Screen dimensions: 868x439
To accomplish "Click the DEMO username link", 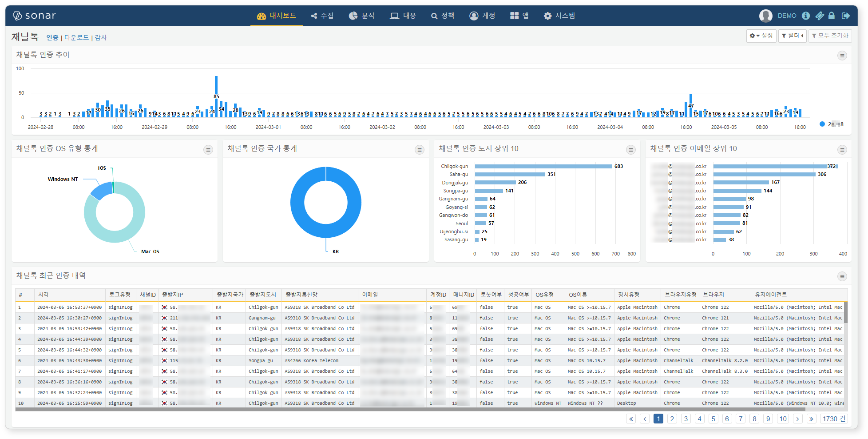I will click(x=787, y=16).
